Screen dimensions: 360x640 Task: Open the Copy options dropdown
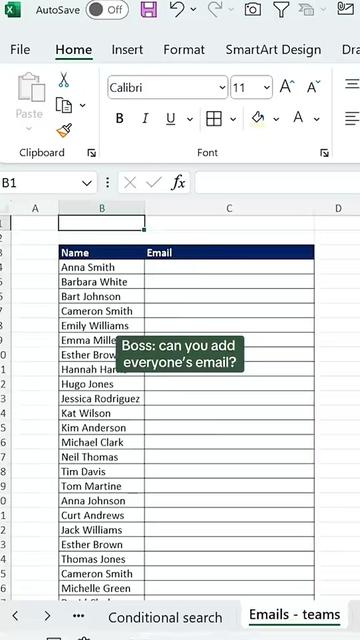click(x=82, y=106)
